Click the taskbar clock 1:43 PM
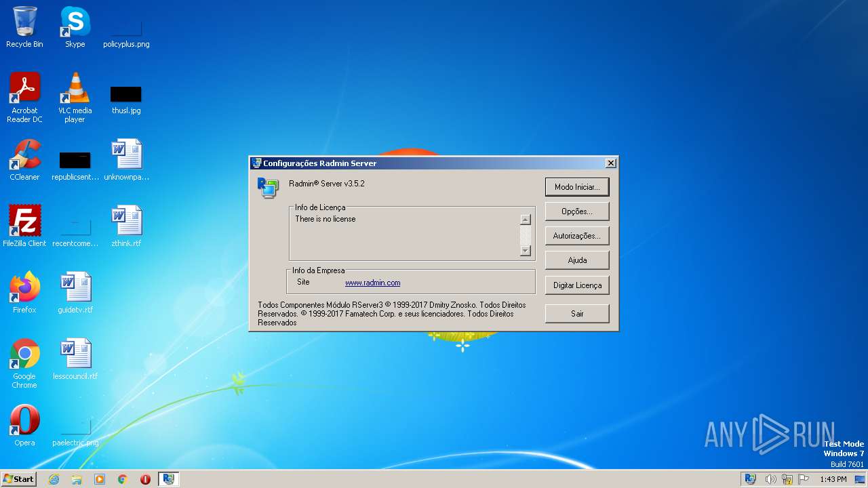 tap(833, 479)
